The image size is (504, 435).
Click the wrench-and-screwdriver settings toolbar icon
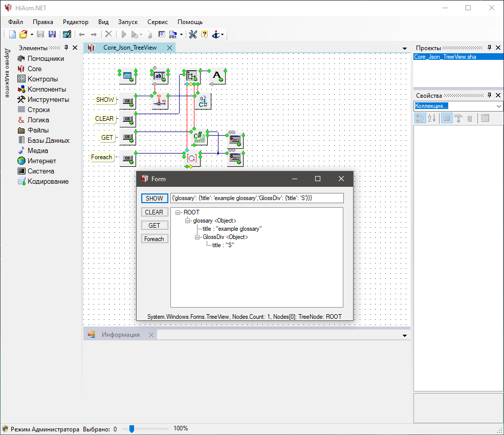(x=193, y=34)
